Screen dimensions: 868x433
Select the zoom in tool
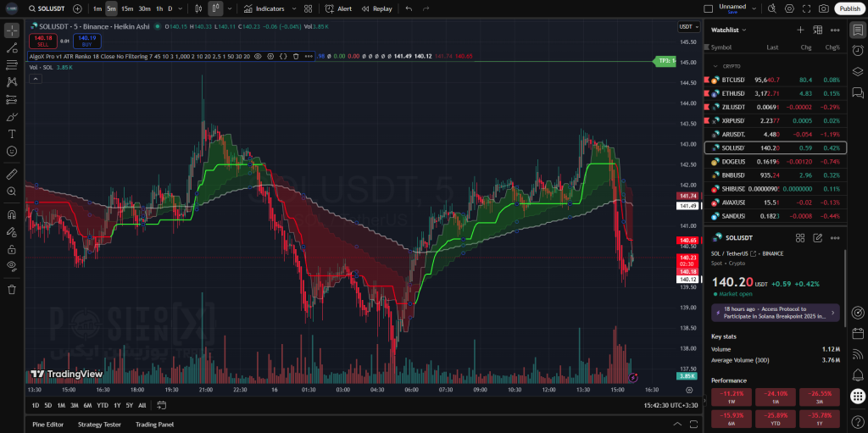(x=11, y=191)
